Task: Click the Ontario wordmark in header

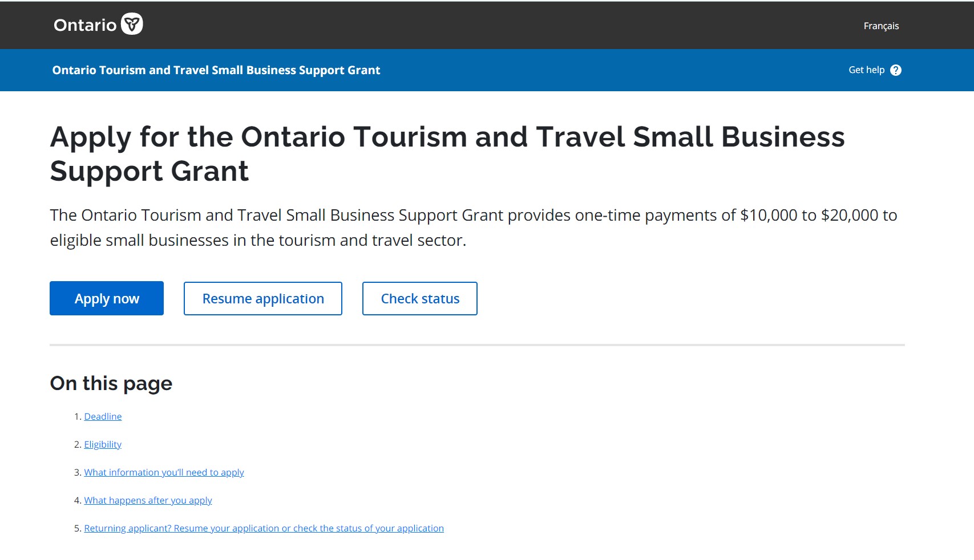Action: point(85,25)
